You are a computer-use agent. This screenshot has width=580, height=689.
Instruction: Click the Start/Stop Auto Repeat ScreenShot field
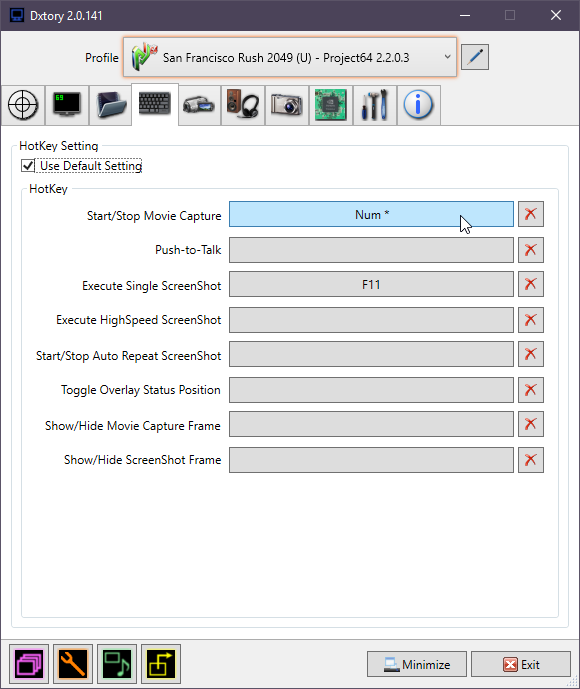pos(371,354)
